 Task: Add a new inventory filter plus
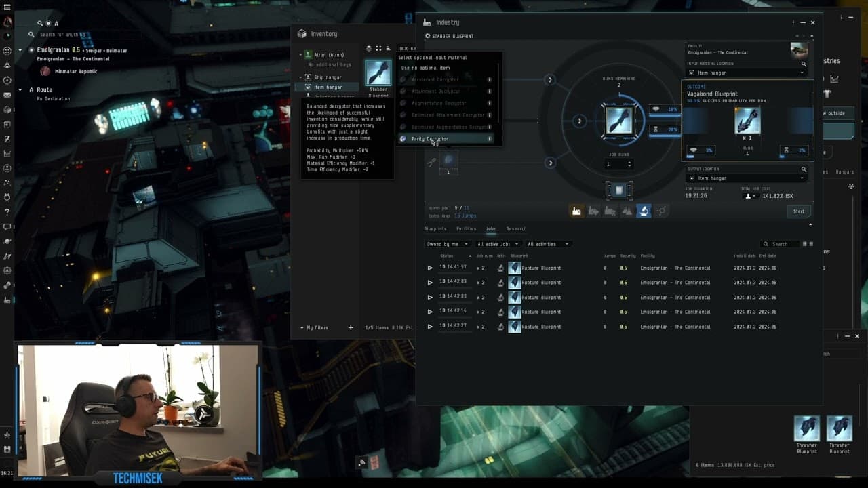point(351,327)
